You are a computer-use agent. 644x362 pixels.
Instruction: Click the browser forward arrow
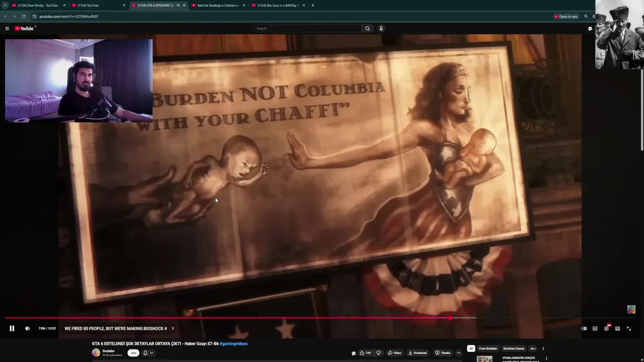(14, 17)
